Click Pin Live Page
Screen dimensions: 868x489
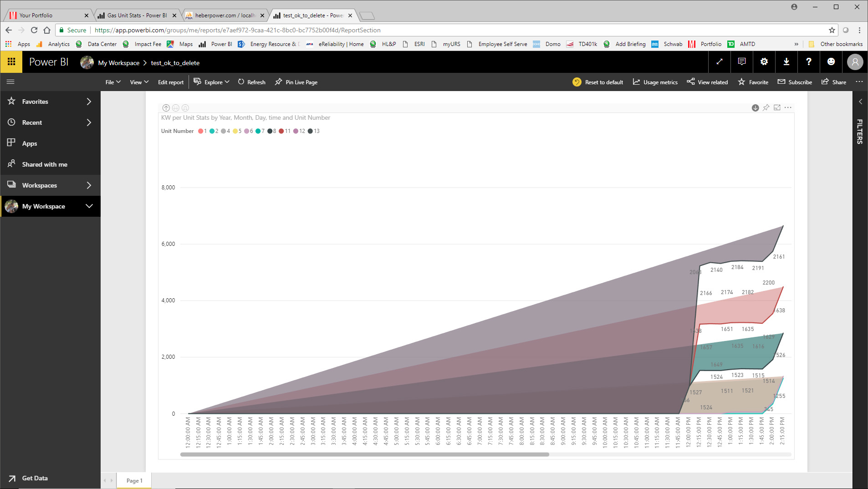[296, 82]
